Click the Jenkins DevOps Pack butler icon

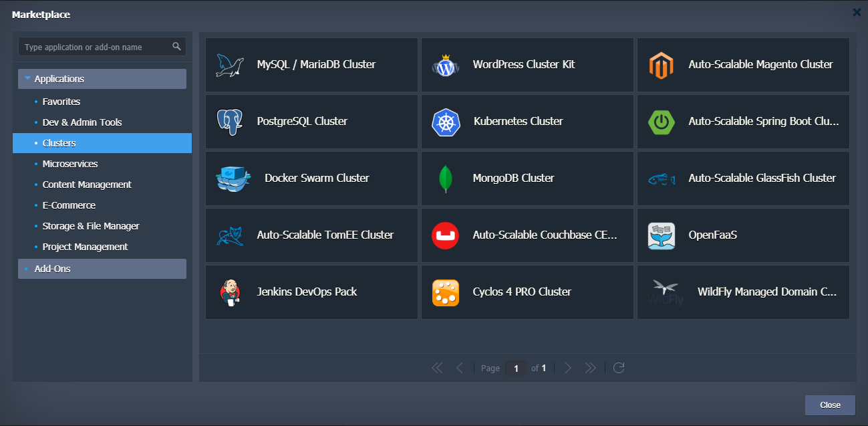pos(230,292)
